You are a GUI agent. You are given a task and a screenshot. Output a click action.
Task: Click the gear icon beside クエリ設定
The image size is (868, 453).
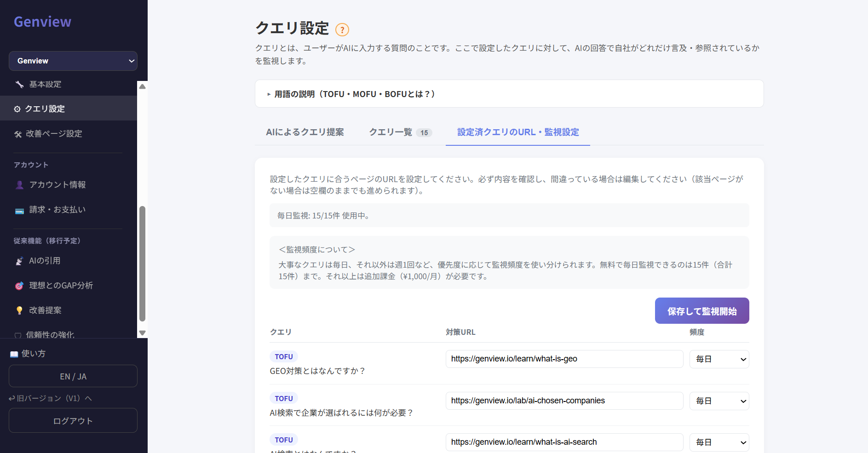(x=17, y=109)
